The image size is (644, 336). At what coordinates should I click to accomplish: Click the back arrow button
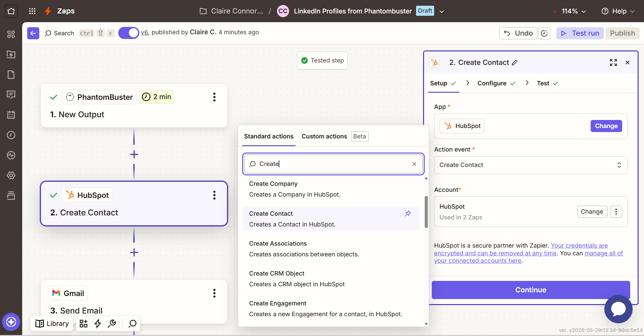33,33
